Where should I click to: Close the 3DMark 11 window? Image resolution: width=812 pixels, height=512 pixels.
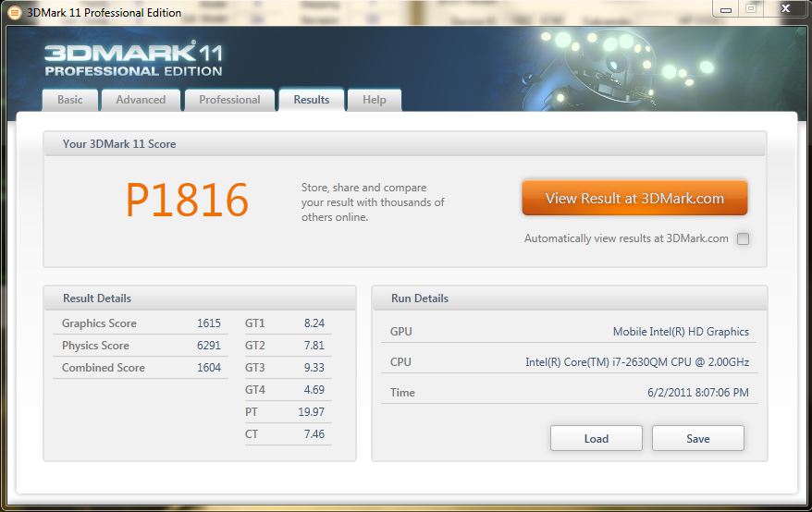click(785, 9)
